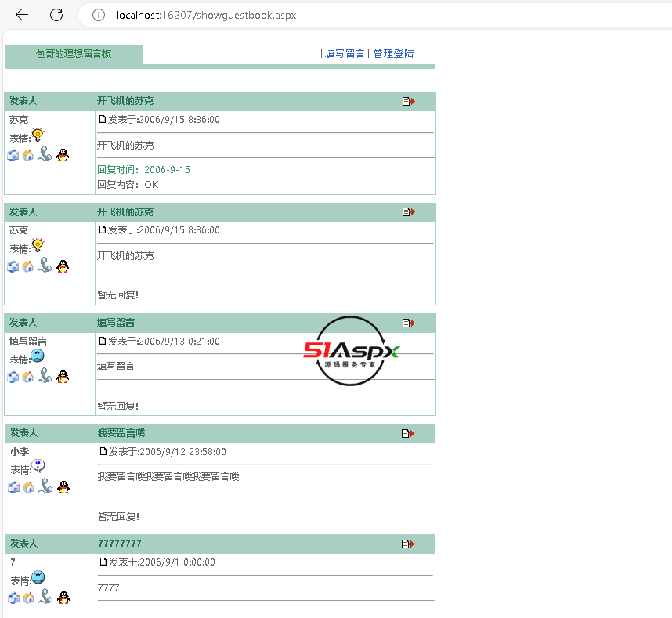The width and height of the screenshot is (672, 618).
Task: Click timestamp 发表于:2006/9/13 0:21:00
Action: (x=164, y=342)
